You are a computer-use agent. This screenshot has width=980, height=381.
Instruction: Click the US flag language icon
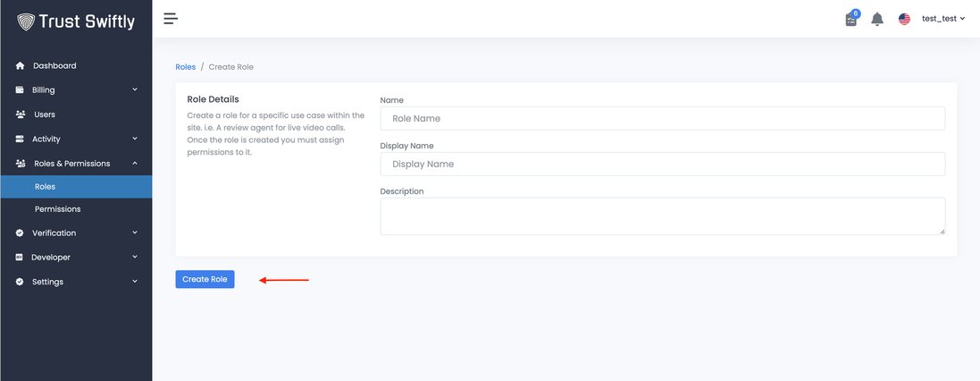coord(904,19)
